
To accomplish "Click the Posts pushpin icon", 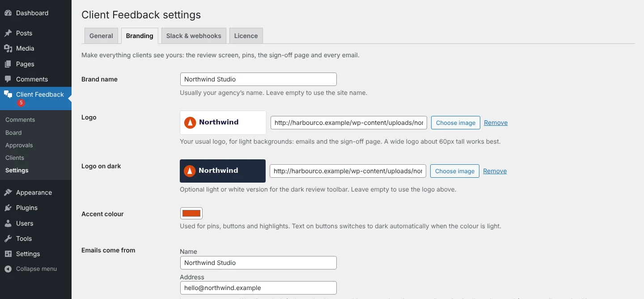I will click(x=8, y=33).
